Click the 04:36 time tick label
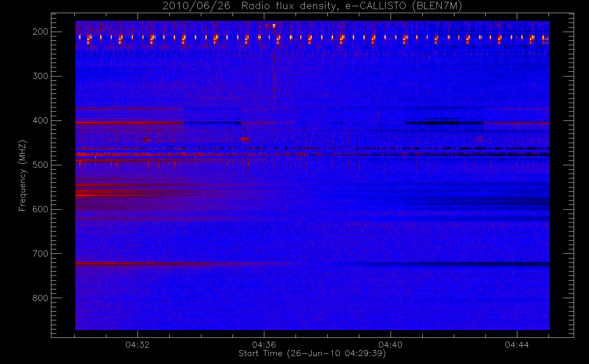 tap(264, 345)
